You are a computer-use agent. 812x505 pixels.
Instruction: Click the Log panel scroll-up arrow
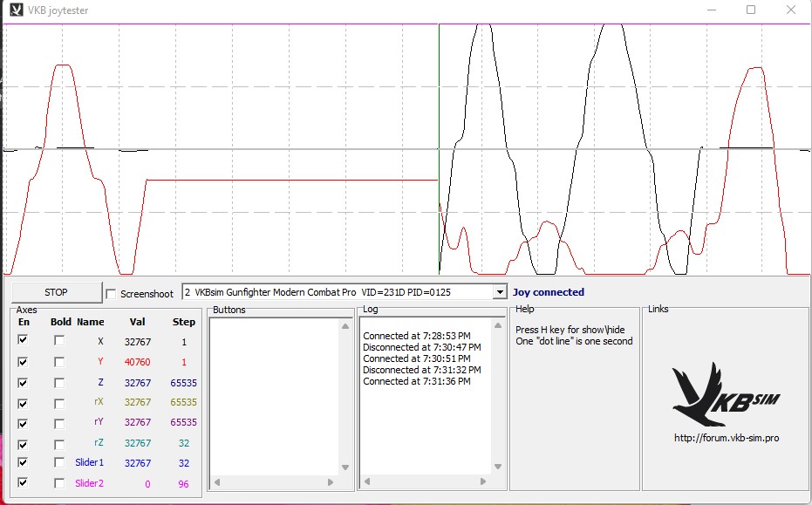[x=498, y=324]
